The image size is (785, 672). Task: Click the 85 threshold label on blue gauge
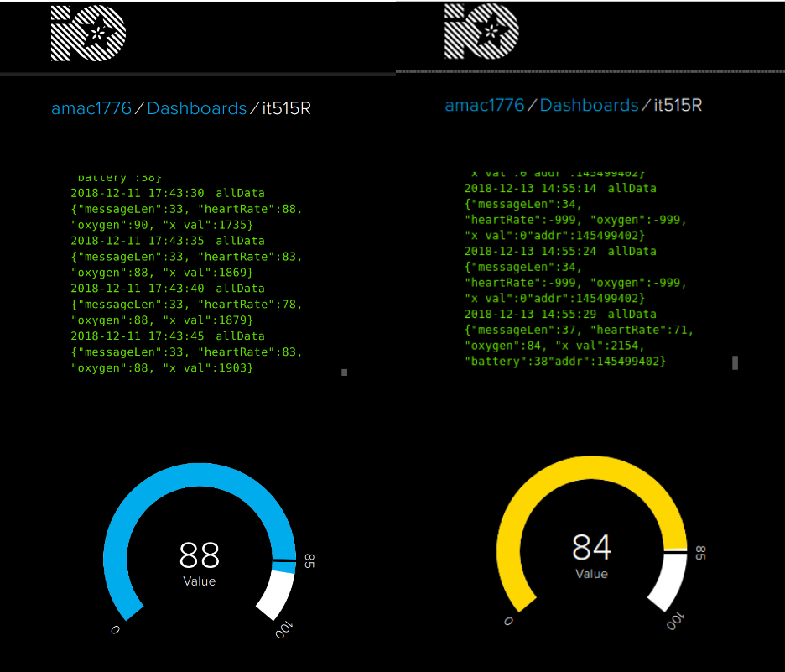tap(309, 560)
